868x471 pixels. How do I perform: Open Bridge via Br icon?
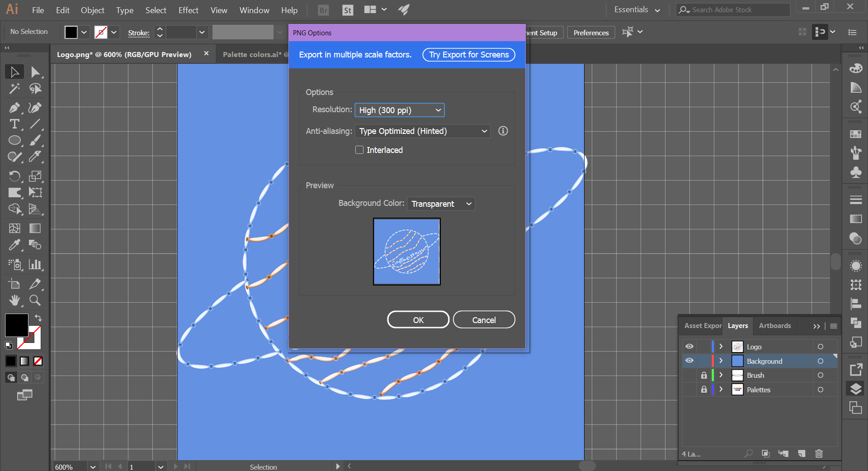click(324, 10)
